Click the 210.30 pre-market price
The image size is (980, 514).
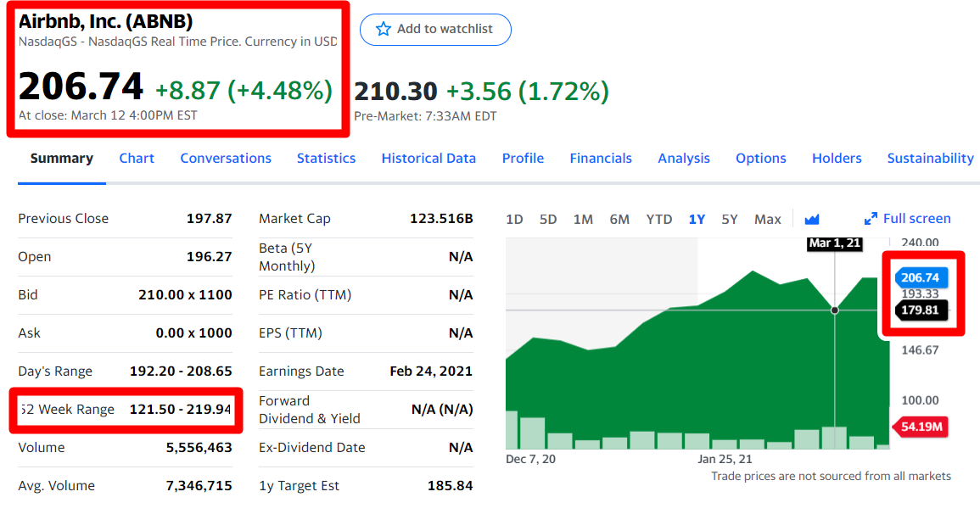click(395, 92)
